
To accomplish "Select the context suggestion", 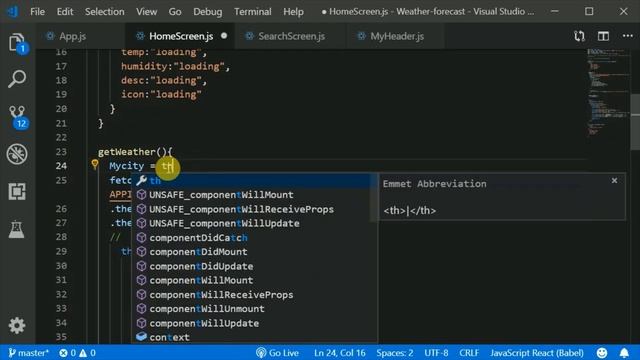I will (x=251, y=337).
